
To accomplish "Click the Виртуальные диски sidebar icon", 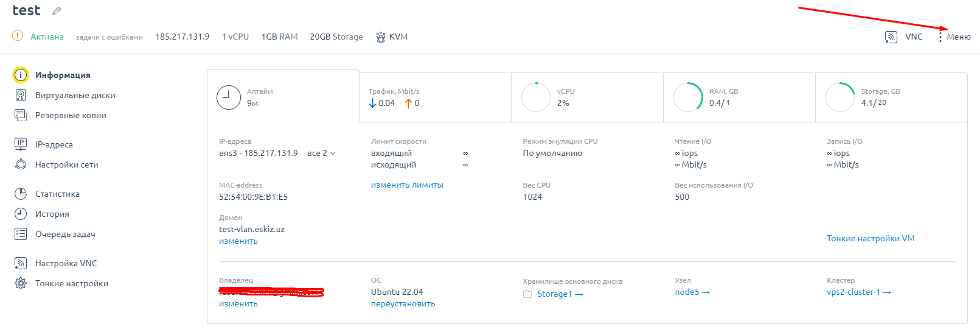I will [x=21, y=95].
